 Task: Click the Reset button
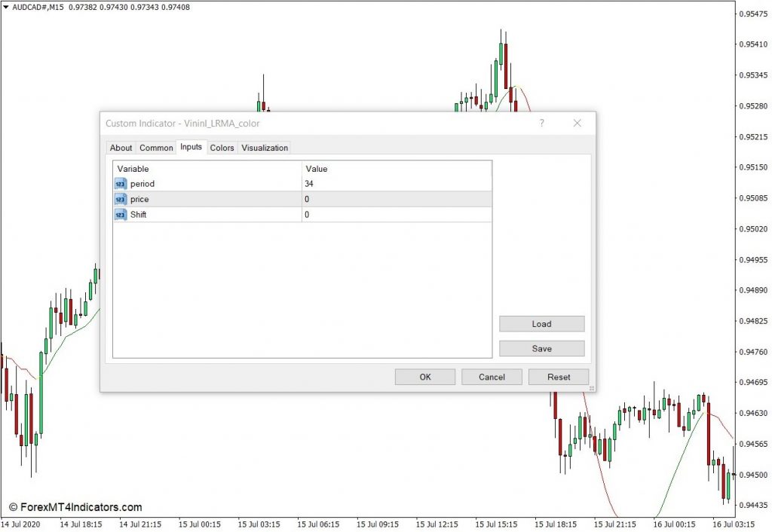[x=559, y=377]
